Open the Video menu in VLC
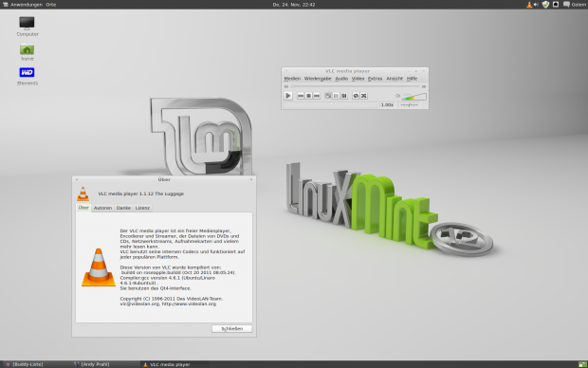This screenshot has width=588, height=368. tap(358, 79)
